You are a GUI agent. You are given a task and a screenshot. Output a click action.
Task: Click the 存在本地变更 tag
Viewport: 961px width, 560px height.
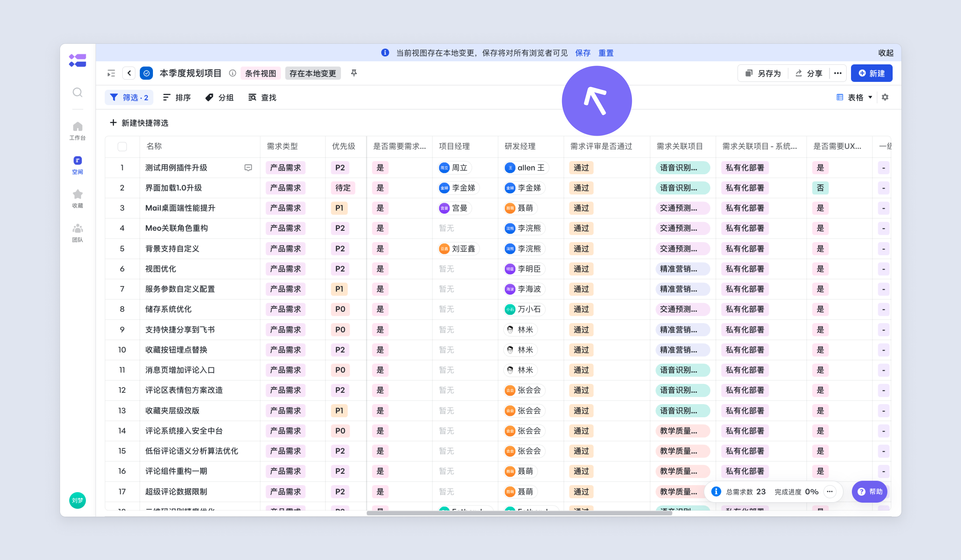tap(313, 73)
